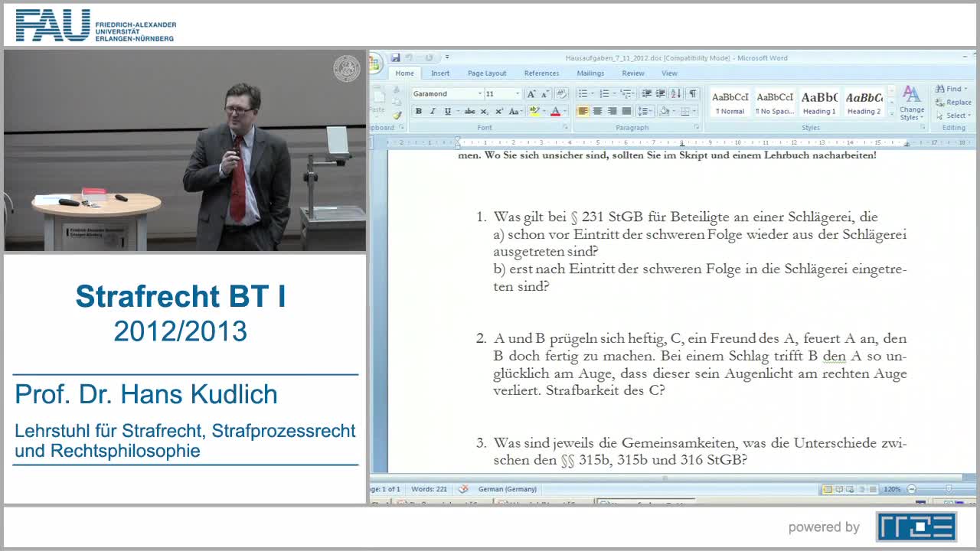The height and width of the screenshot is (551, 980).
Task: Click the German (Germany) language indicator
Action: (507, 489)
